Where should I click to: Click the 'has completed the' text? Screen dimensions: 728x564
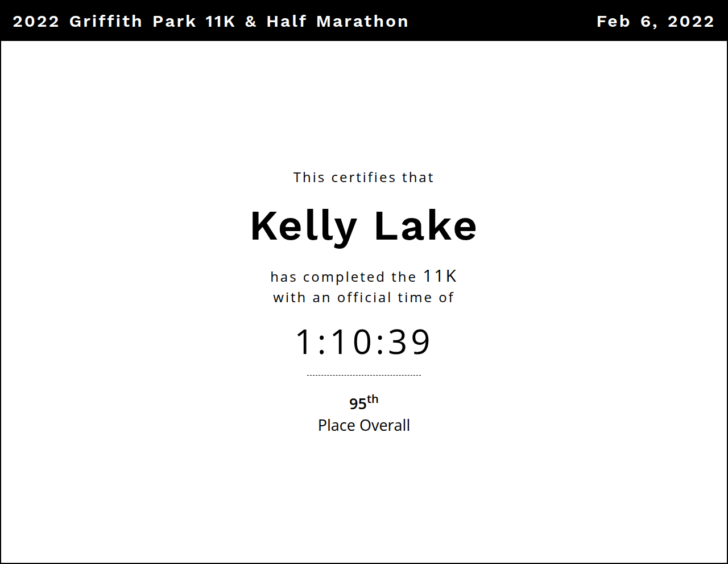tap(344, 277)
